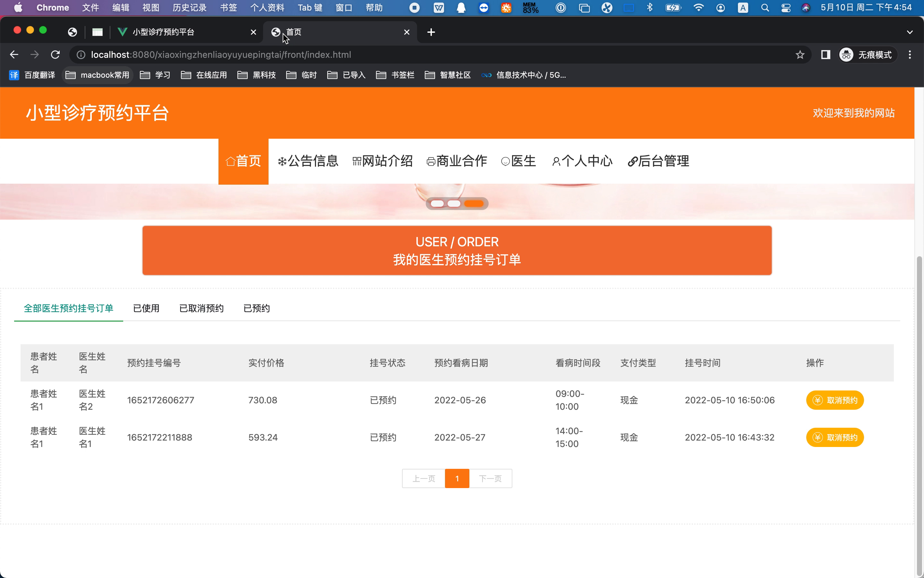
Task: Click 小型诊疗预约平台 site title
Action: pos(97,113)
